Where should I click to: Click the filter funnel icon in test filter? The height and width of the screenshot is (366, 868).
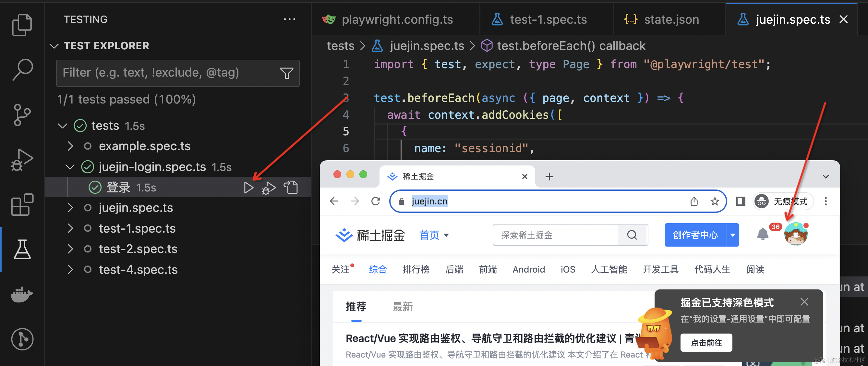coord(286,73)
